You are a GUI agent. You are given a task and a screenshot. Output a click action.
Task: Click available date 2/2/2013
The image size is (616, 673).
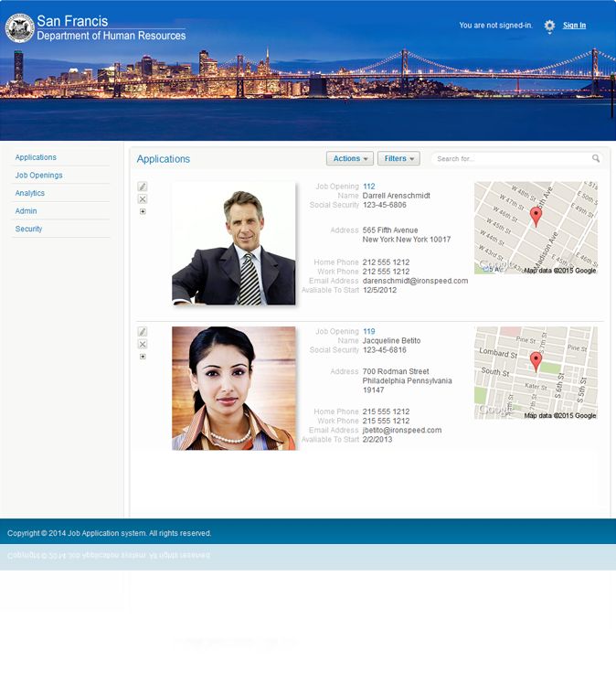pyautogui.click(x=377, y=440)
